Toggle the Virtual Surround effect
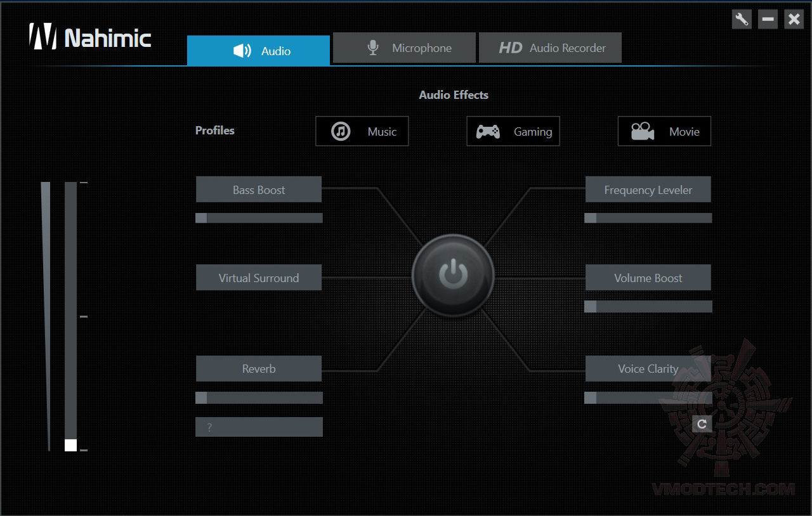812x516 pixels. 259,278
